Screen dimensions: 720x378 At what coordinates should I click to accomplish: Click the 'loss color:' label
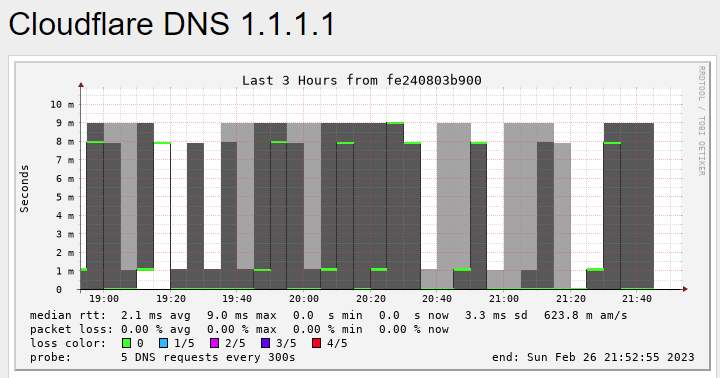pos(68,343)
